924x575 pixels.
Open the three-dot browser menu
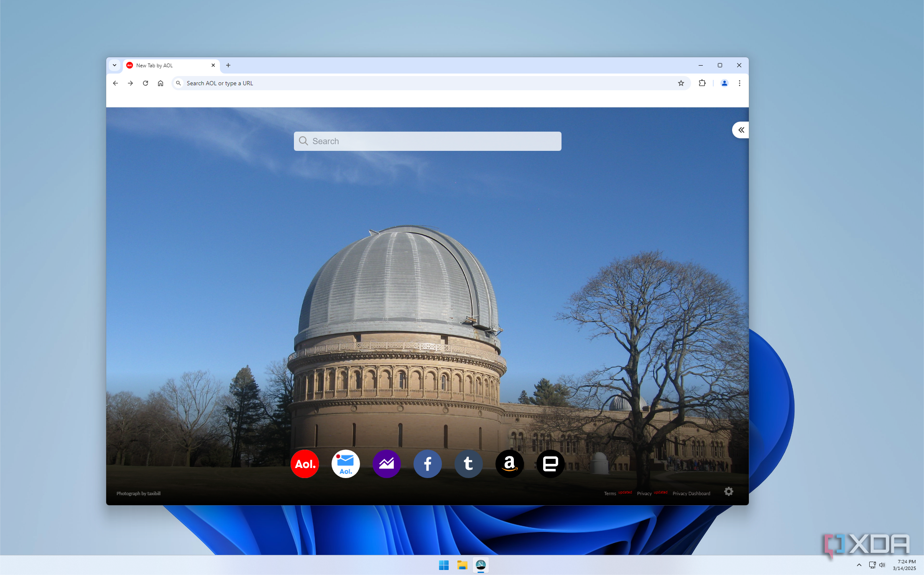click(740, 83)
